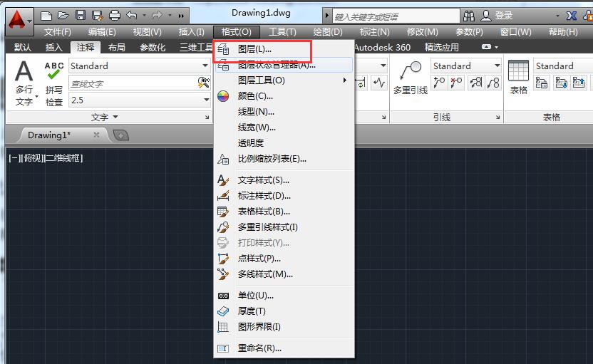Select the Multileader tool icon
The height and width of the screenshot is (364, 593).
click(411, 71)
